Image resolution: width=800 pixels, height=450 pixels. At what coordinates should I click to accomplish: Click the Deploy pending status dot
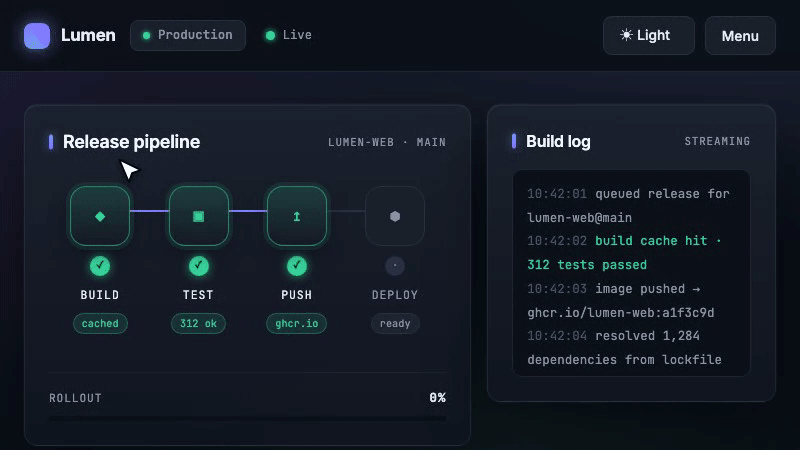395,266
